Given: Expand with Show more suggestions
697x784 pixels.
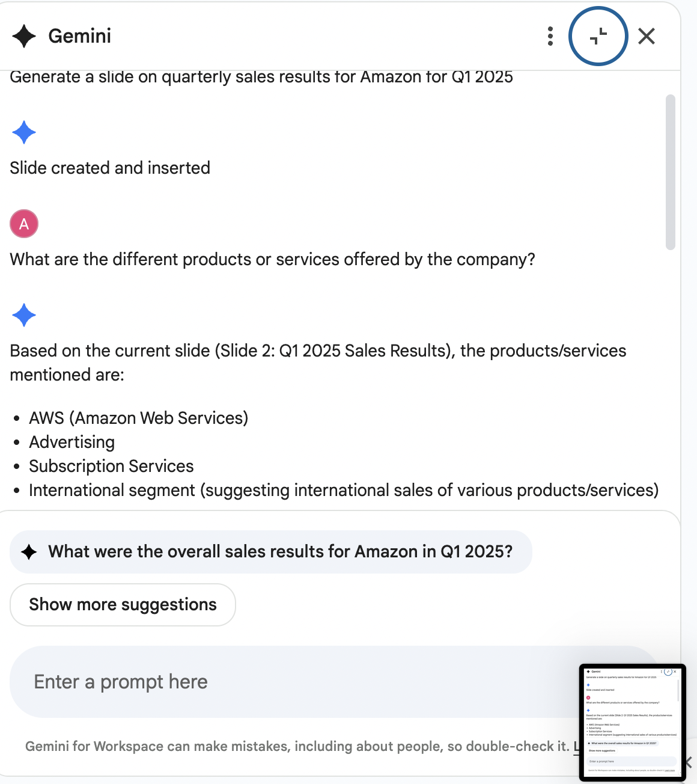Looking at the screenshot, I should (x=123, y=605).
